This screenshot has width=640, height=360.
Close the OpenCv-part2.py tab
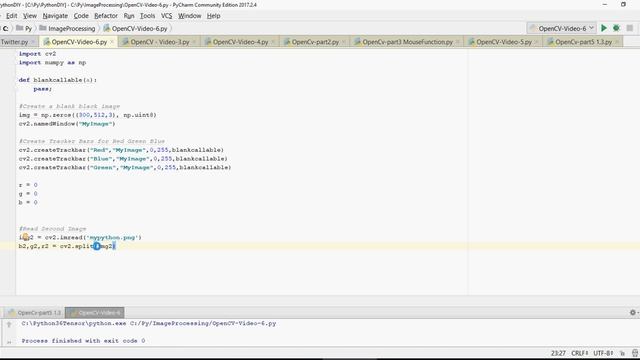point(344,42)
